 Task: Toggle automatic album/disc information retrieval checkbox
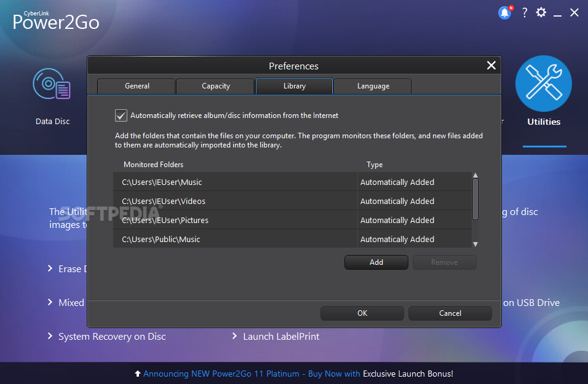point(121,116)
